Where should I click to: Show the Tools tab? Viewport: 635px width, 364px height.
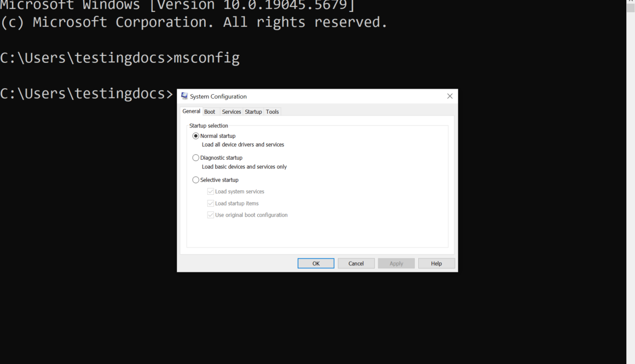272,112
